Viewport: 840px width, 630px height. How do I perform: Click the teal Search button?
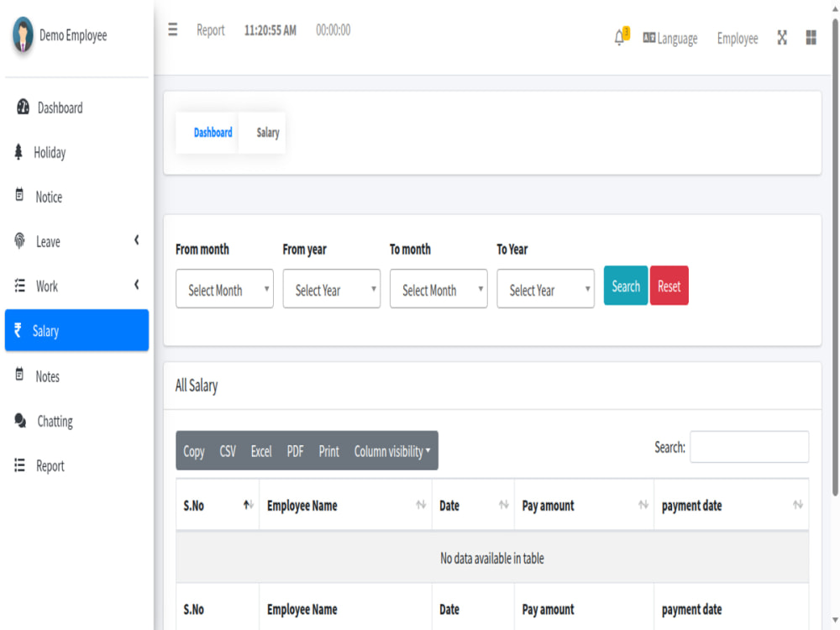(x=626, y=286)
